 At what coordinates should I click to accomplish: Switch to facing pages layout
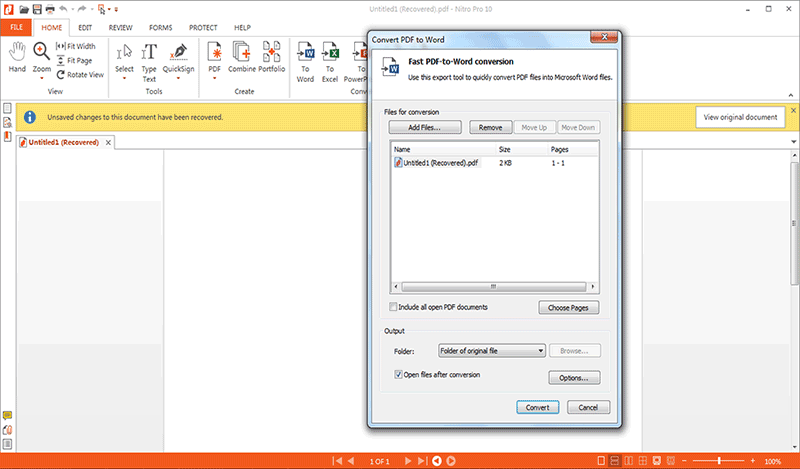629,461
